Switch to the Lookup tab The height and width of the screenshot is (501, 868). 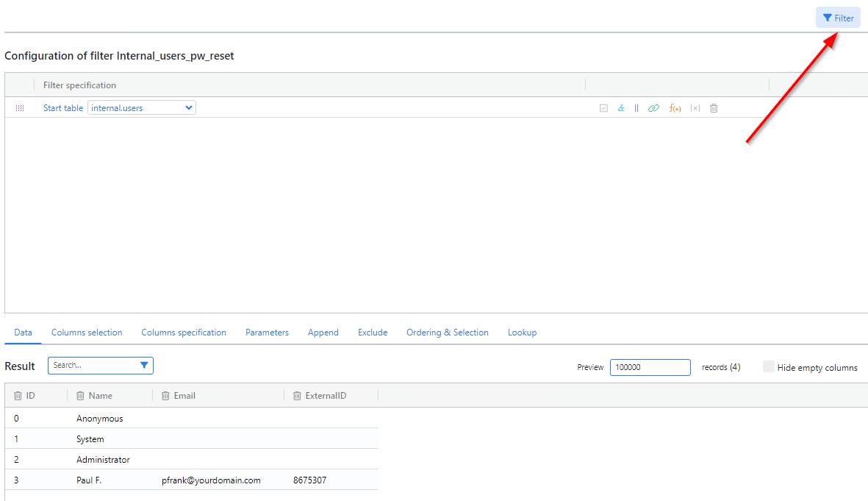(522, 333)
